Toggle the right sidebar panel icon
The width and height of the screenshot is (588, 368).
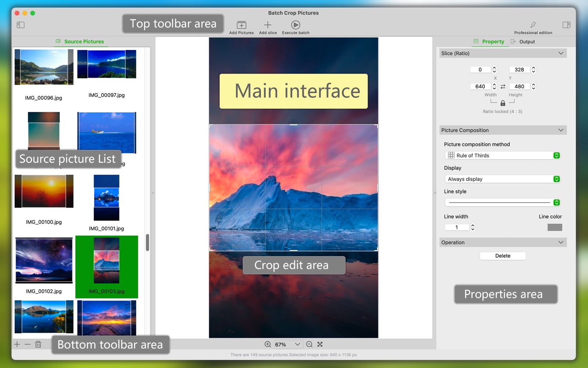point(566,25)
